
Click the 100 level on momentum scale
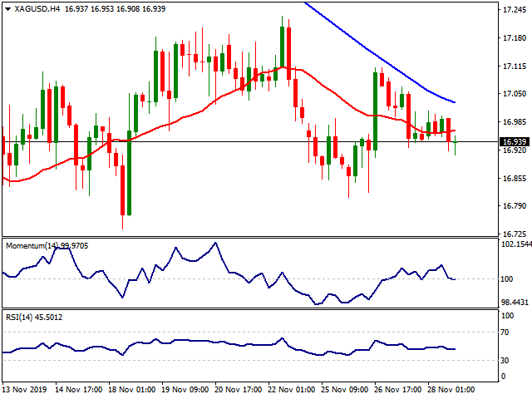(507, 279)
